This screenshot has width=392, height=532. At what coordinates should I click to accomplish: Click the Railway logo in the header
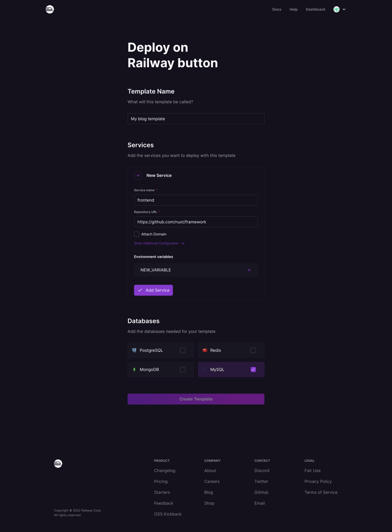tap(49, 9)
